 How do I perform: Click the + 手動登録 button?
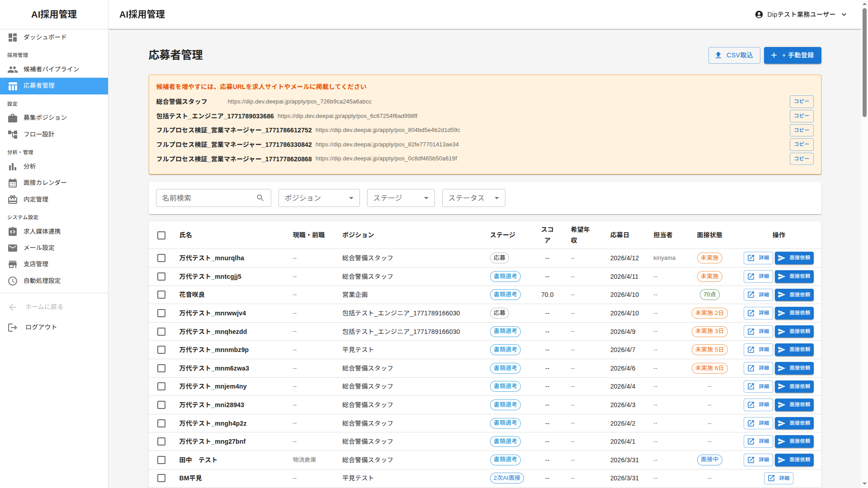793,55
